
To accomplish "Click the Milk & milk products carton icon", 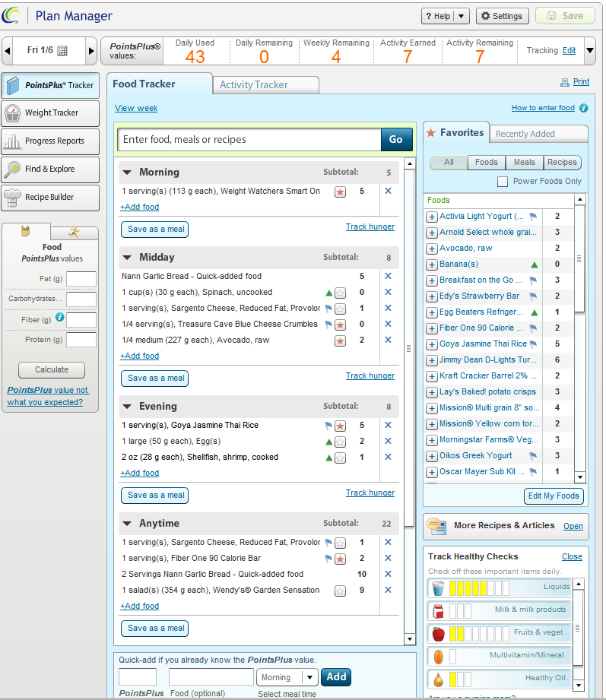I will click(438, 611).
